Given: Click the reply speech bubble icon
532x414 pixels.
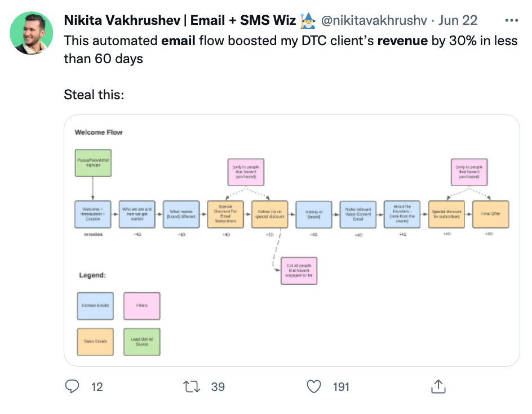Looking at the screenshot, I should click(x=72, y=386).
